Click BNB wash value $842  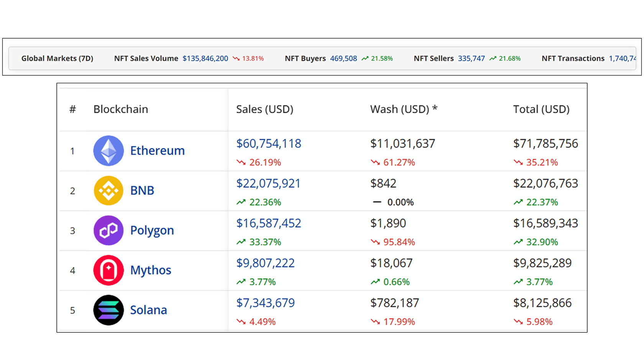point(383,184)
